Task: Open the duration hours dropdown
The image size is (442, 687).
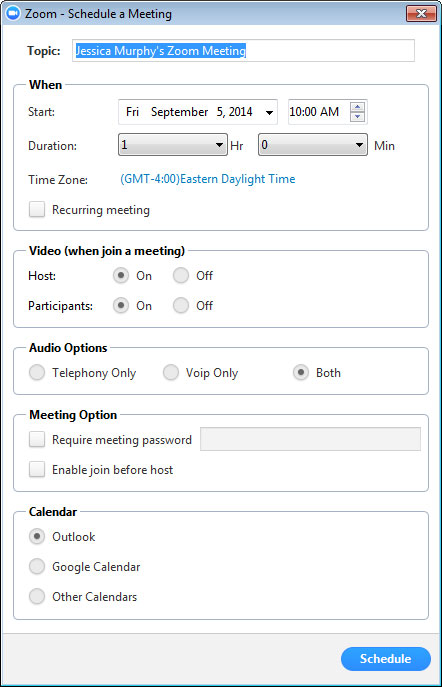Action: [173, 145]
